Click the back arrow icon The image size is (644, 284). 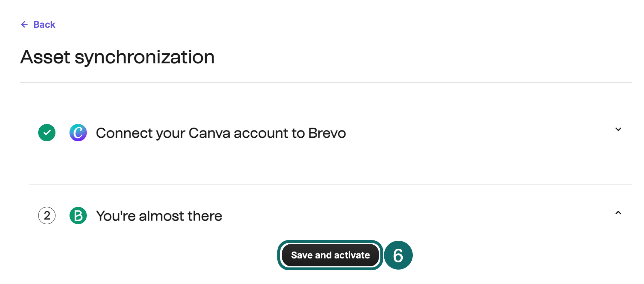coord(24,24)
